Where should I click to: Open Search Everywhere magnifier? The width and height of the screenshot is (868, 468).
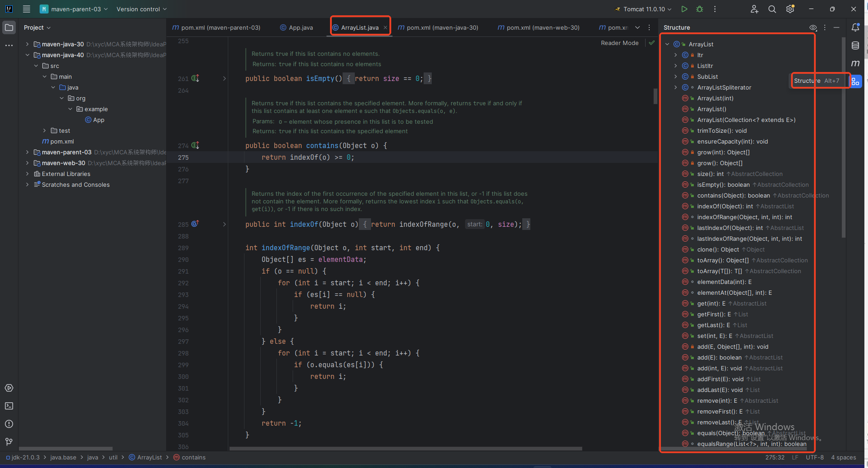click(x=772, y=9)
